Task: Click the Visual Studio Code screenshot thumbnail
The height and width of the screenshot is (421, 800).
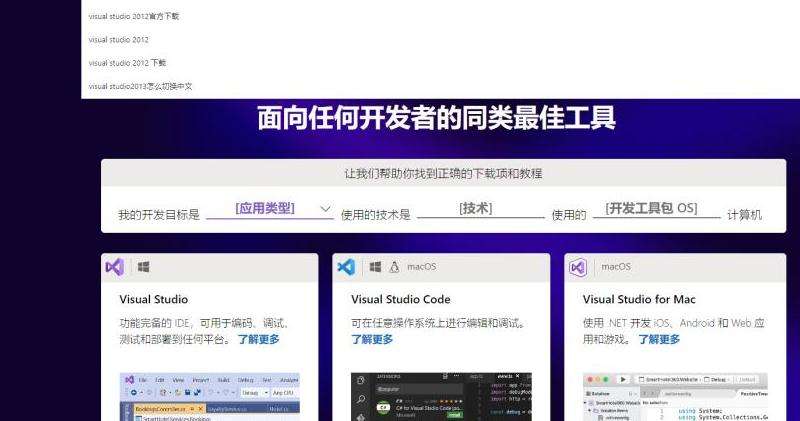Action: tap(441, 397)
